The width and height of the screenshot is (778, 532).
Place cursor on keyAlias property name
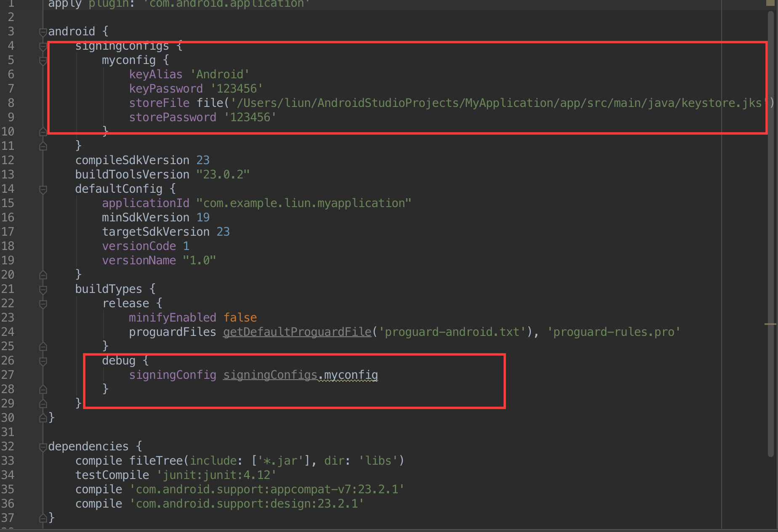pyautogui.click(x=156, y=74)
